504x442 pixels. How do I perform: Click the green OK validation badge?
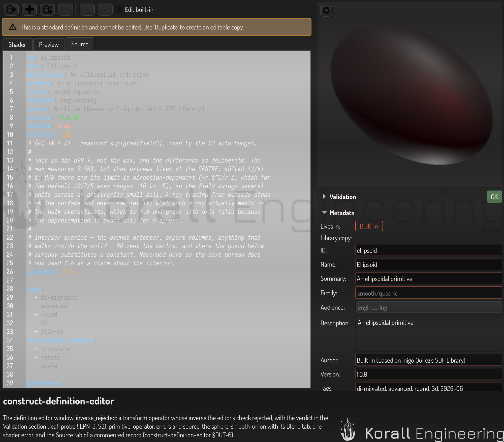(494, 197)
